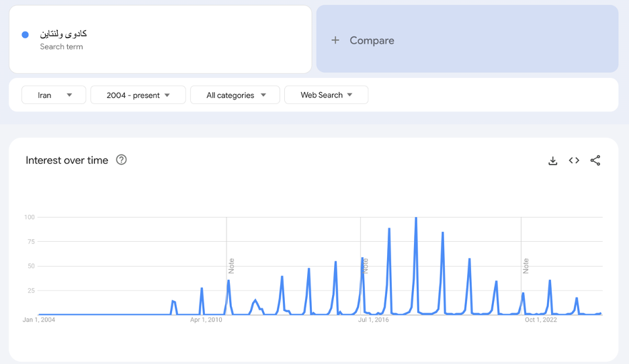Share the interest over time chart
Viewport: 629px width, 364px height.
click(x=595, y=161)
